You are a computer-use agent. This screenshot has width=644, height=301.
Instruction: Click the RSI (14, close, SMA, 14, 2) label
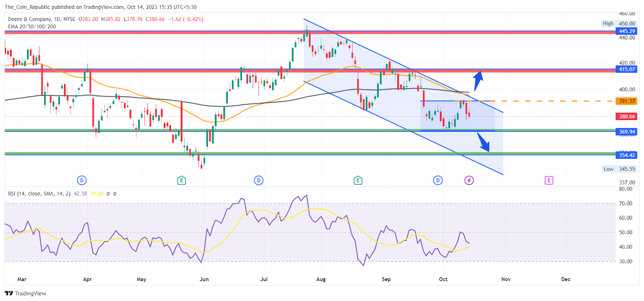pyautogui.click(x=39, y=194)
